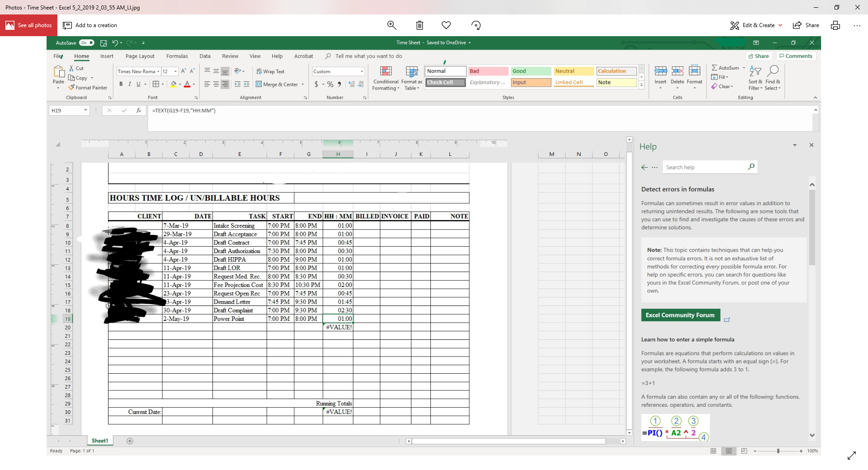Screen dimensions: 868x470
Task: Open the Borders tool
Action: click(156, 84)
